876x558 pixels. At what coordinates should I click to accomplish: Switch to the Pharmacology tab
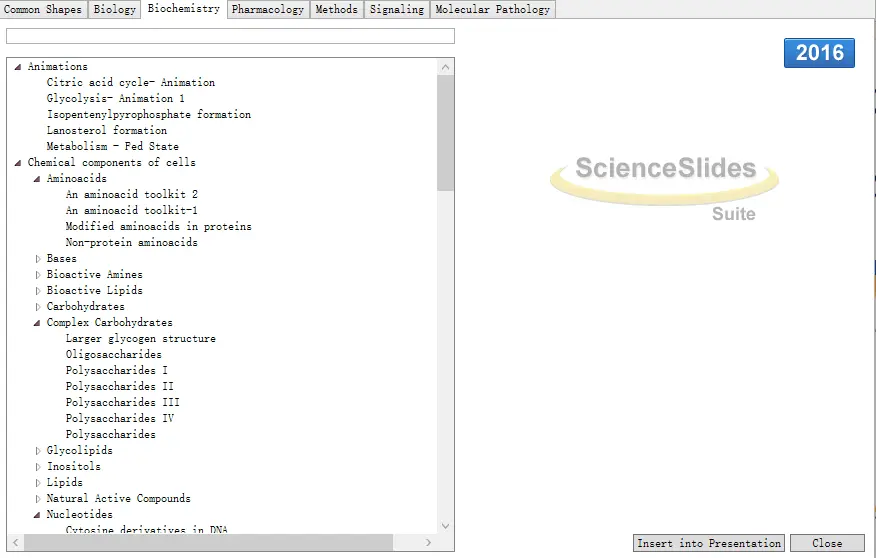tap(268, 9)
